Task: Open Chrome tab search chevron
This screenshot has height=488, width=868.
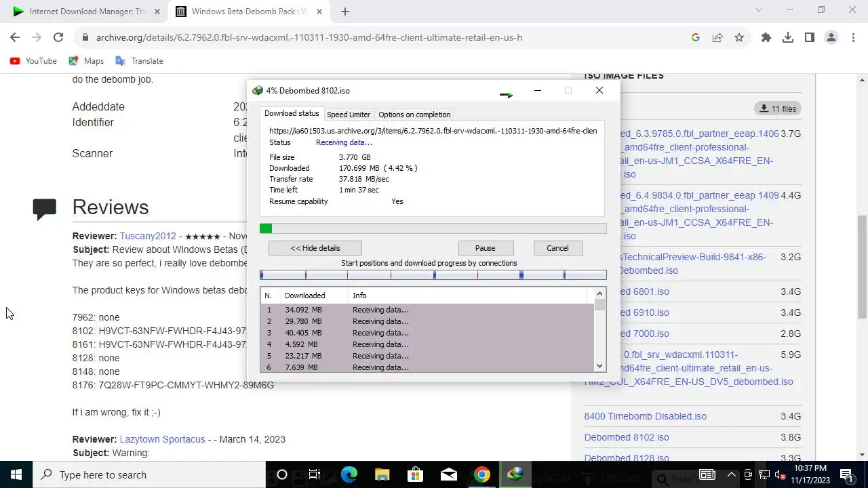Action: coord(759,10)
